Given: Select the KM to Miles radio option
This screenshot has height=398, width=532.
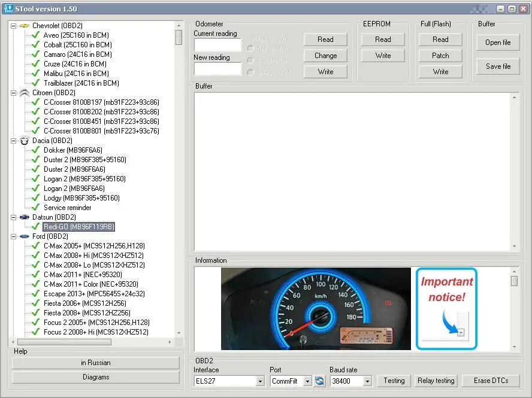Looking at the screenshot, I should [251, 49].
